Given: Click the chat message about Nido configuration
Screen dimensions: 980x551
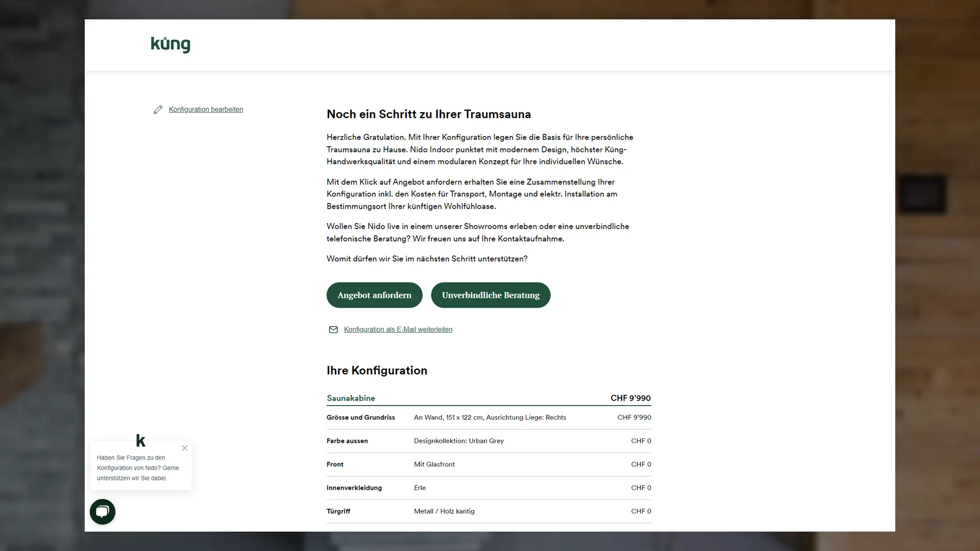Looking at the screenshot, I should (x=138, y=468).
